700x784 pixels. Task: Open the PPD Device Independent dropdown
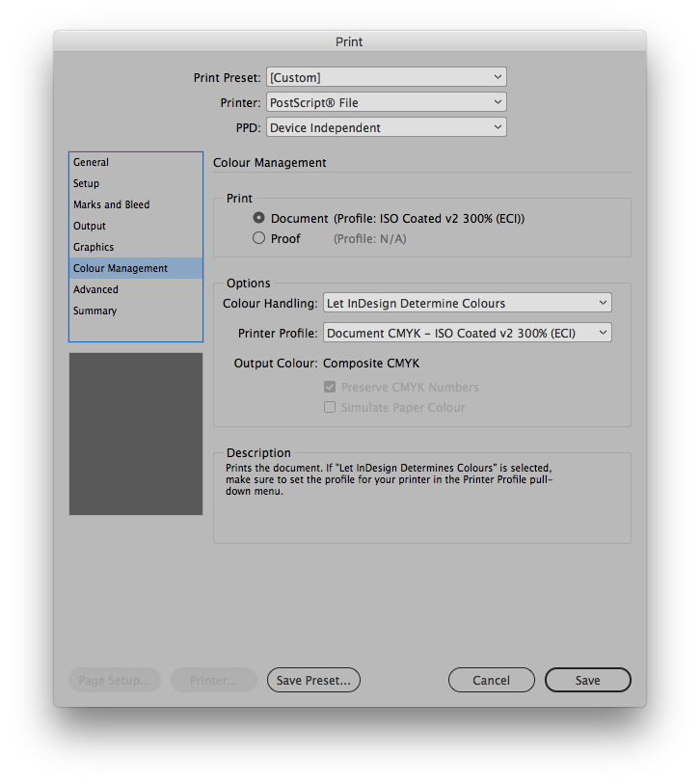click(387, 127)
